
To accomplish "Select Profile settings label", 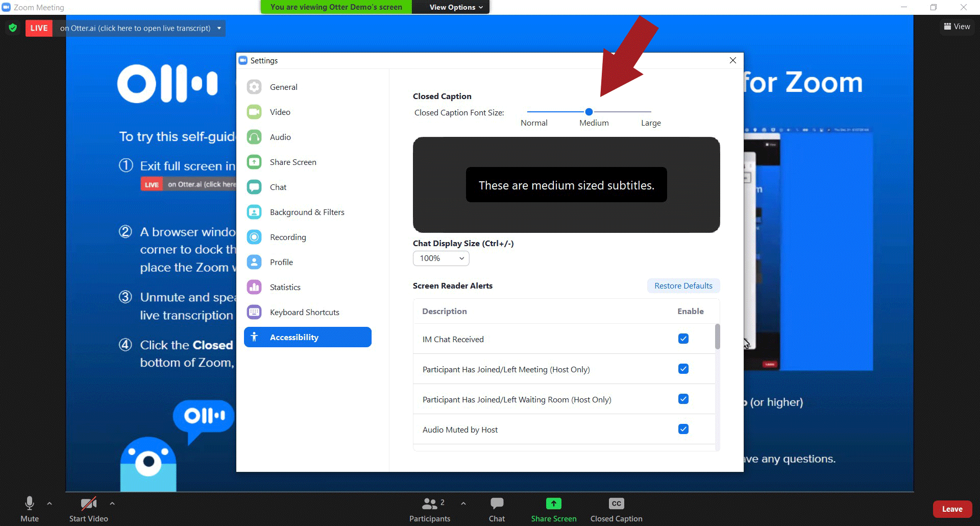I will click(281, 262).
